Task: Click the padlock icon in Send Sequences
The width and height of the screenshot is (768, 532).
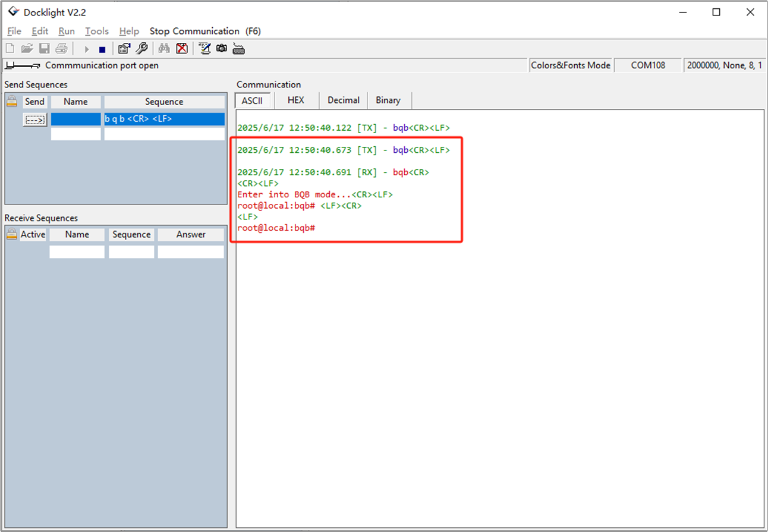Action: tap(12, 102)
